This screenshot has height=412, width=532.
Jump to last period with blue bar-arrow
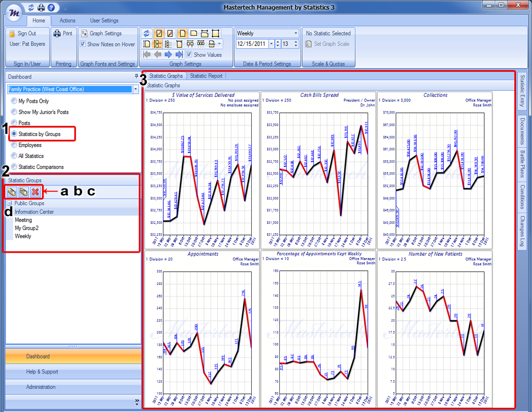pyautogui.click(x=179, y=54)
